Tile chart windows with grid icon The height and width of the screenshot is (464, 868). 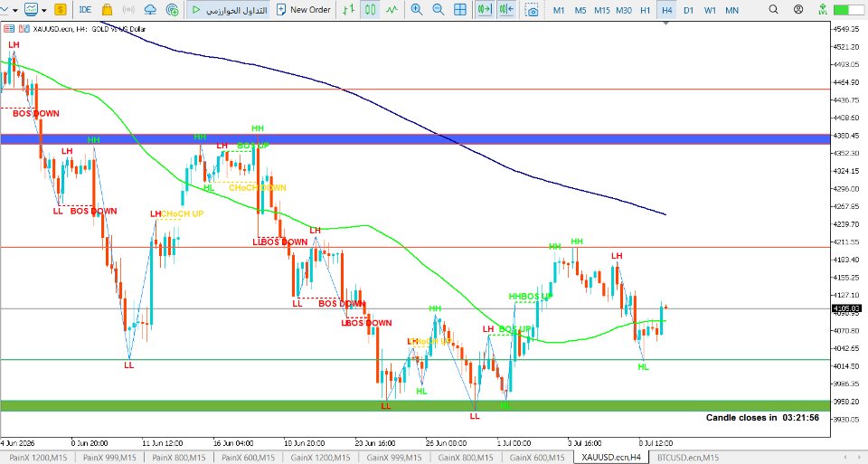click(x=460, y=9)
